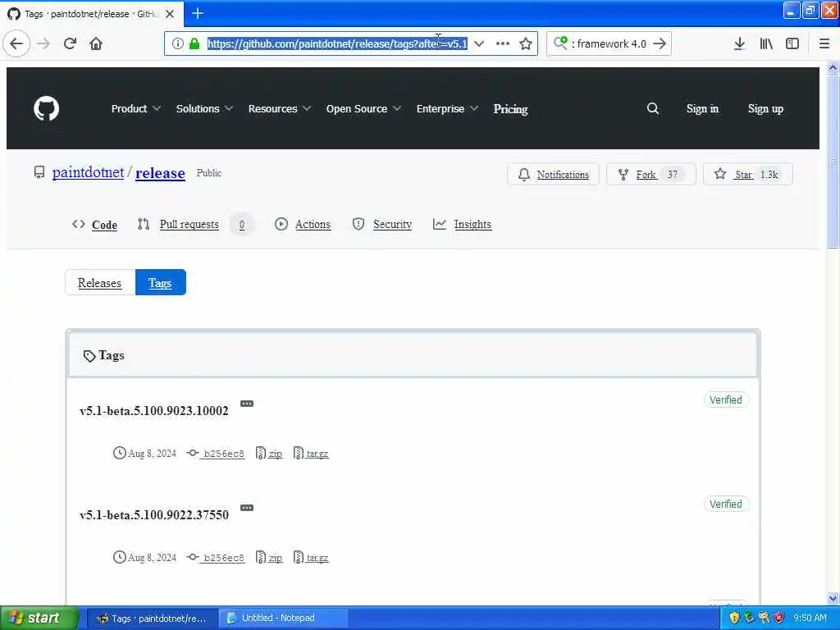Open the Pricing page link
Viewport: 840px width, 630px height.
pos(510,109)
